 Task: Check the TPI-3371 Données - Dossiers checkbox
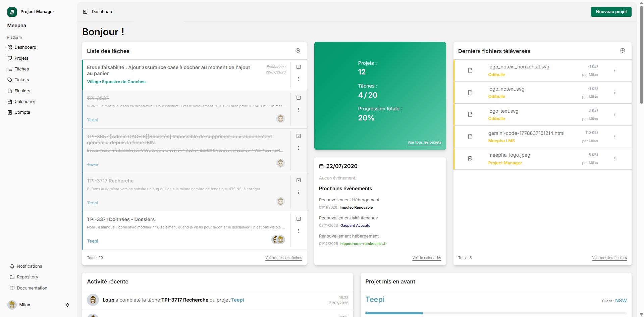pyautogui.click(x=299, y=219)
